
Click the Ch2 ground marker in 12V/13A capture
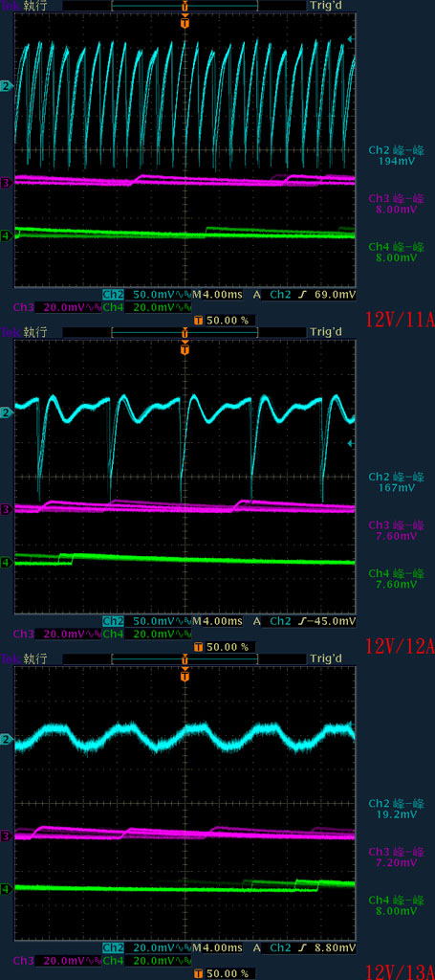(7, 740)
